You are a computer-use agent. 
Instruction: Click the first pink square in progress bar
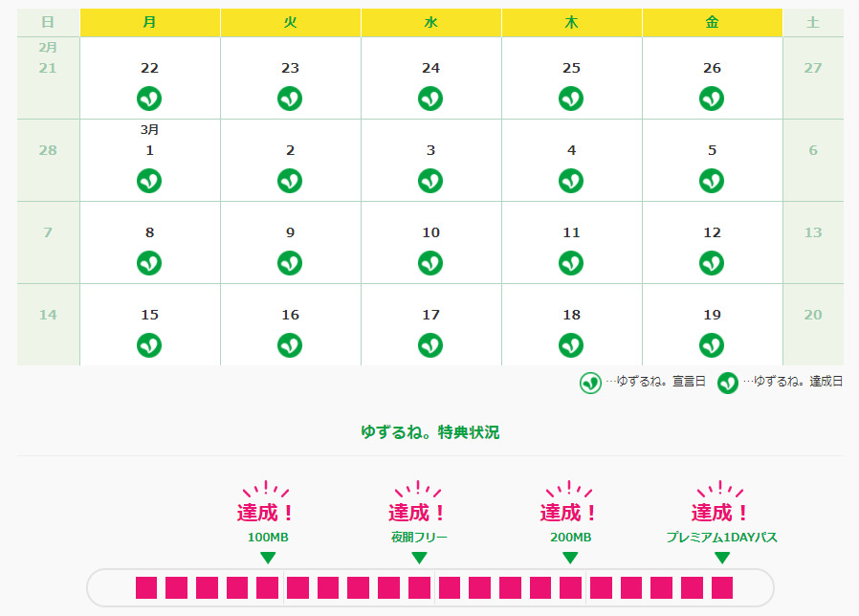click(x=146, y=587)
